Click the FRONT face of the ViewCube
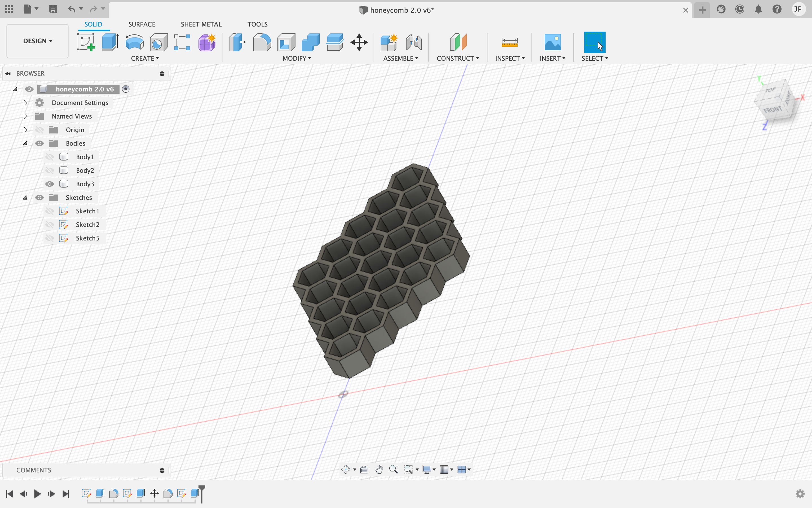 point(773,110)
